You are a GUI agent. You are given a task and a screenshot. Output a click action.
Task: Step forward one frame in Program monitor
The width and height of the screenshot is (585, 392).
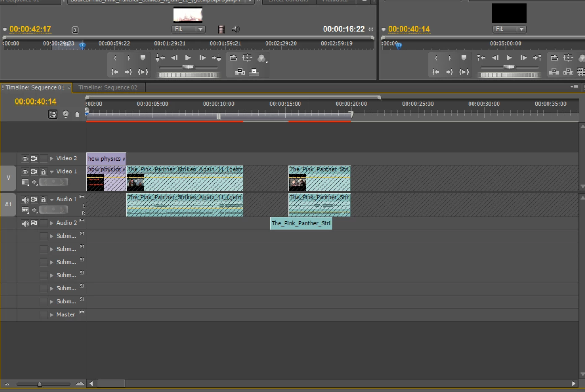click(x=523, y=58)
